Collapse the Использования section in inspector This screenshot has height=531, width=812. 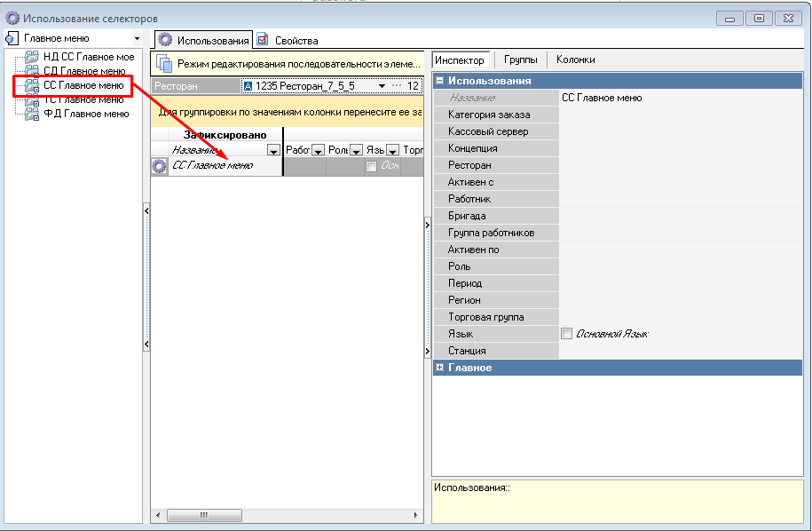pyautogui.click(x=439, y=81)
